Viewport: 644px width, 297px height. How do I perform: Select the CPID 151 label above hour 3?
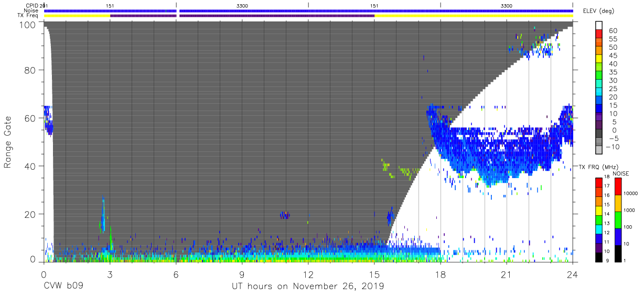[110, 5]
